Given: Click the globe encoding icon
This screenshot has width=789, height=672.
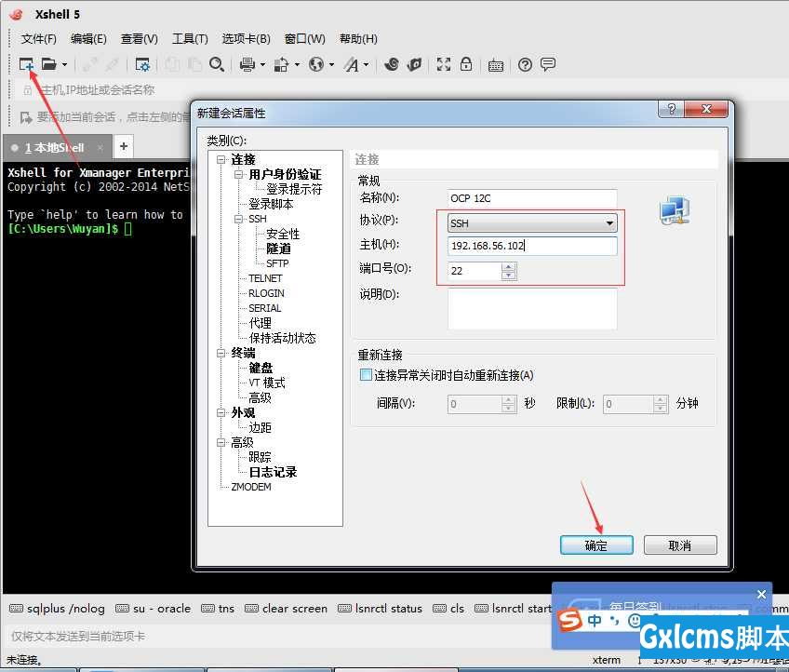Looking at the screenshot, I should click(x=316, y=64).
